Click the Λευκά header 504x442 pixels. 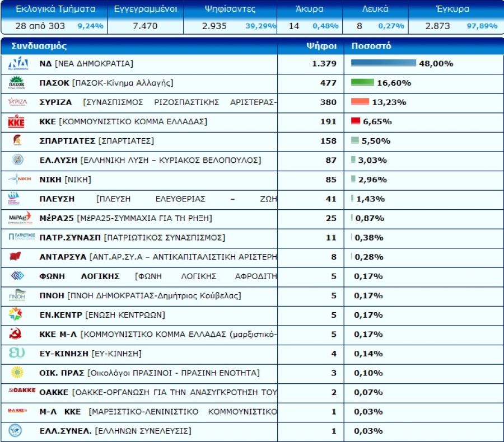pos(375,9)
